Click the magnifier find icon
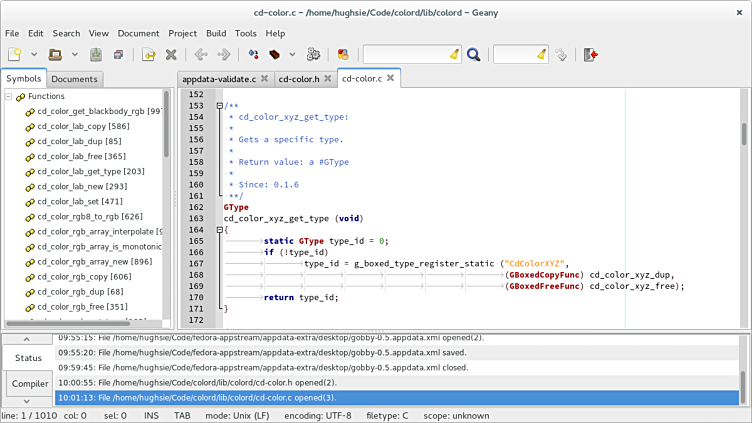Image resolution: width=752 pixels, height=423 pixels. (473, 55)
